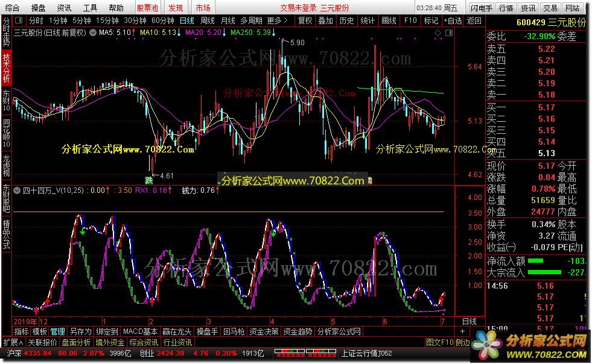Open the 资讯 menu in the menu bar
This screenshot has height=364, width=592.
(64, 8)
